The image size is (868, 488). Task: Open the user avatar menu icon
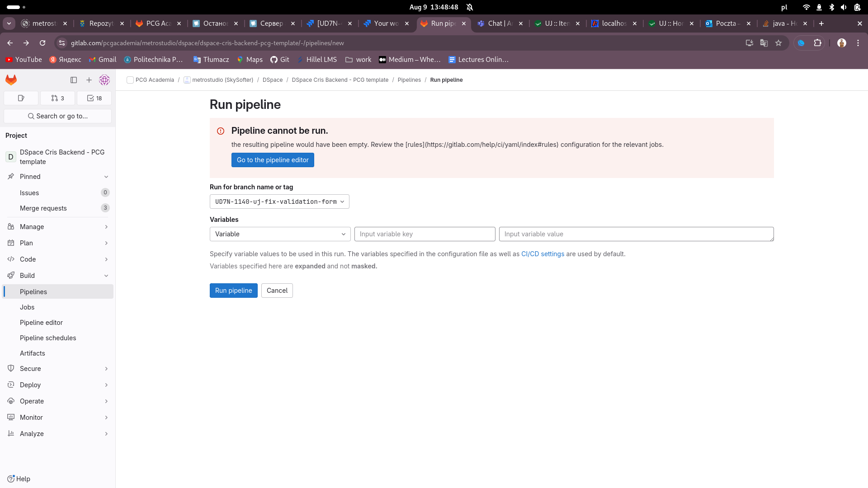pos(104,80)
